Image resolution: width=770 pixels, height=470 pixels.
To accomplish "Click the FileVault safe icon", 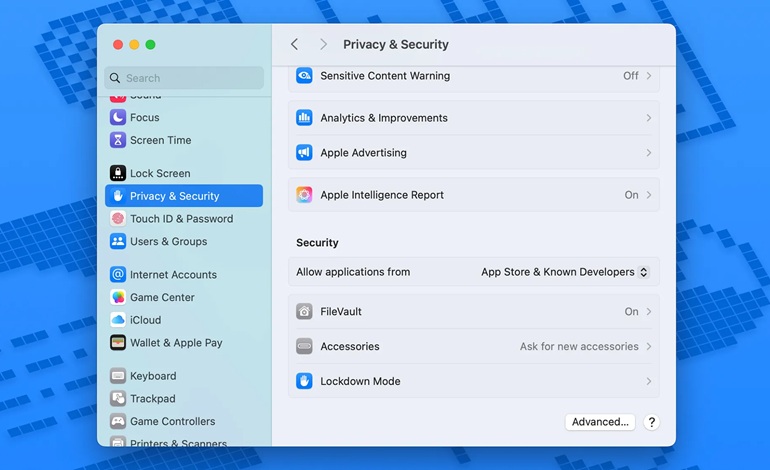I will (304, 311).
